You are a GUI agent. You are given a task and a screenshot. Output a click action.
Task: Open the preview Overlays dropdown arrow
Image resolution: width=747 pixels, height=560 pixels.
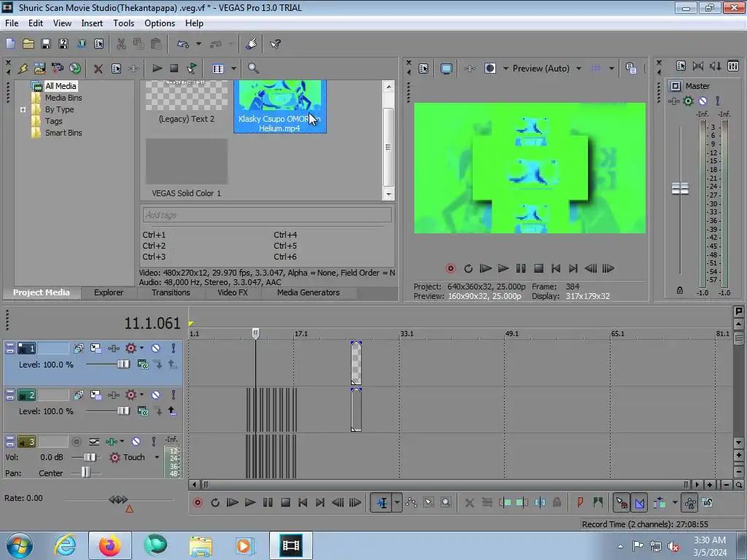pos(611,69)
